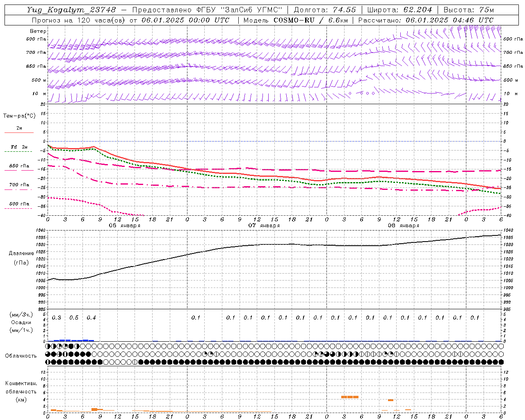Select the 0.3 precipitation value
Screen dimensions: 525x420
click(57, 318)
